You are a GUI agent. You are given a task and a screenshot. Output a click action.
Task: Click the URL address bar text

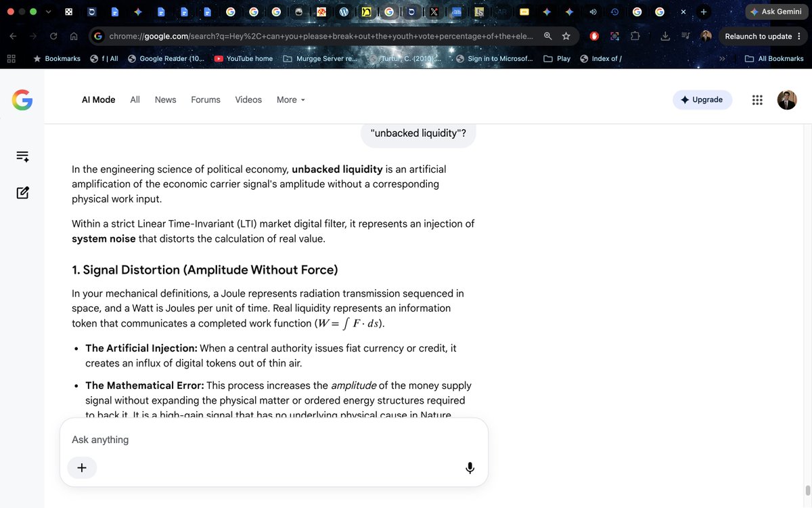click(321, 36)
